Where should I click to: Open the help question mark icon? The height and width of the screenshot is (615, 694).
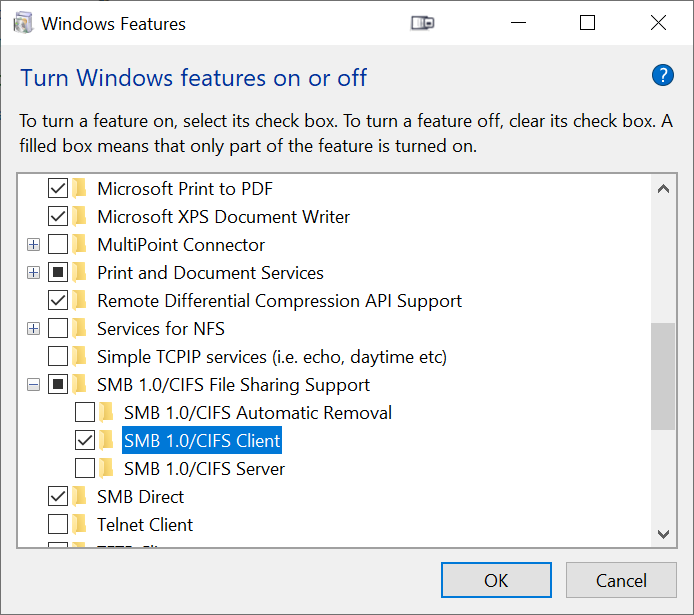(663, 75)
